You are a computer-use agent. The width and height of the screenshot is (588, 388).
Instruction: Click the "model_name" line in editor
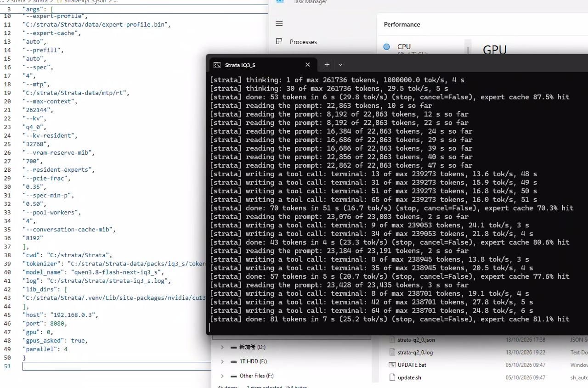(x=93, y=272)
